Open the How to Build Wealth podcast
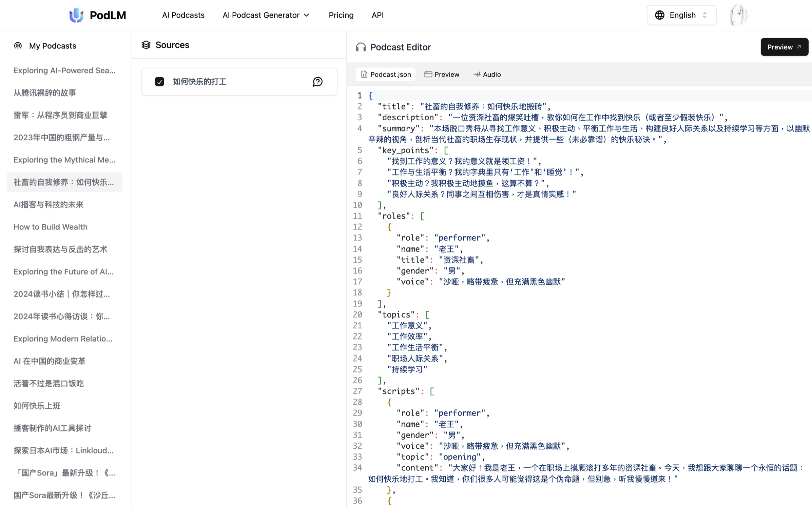Image resolution: width=812 pixels, height=508 pixels. click(x=51, y=227)
